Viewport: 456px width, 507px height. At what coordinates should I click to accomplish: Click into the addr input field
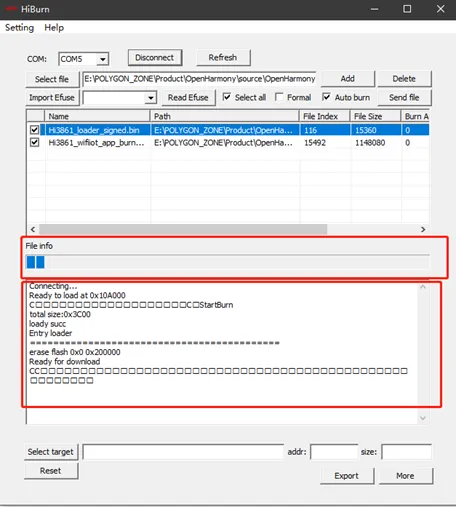(x=334, y=452)
